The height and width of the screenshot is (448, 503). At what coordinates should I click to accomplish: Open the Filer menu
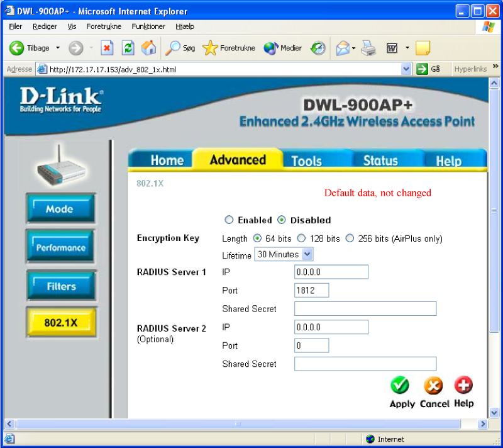[x=15, y=26]
